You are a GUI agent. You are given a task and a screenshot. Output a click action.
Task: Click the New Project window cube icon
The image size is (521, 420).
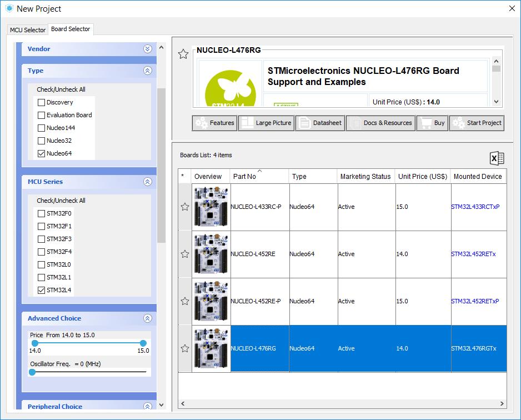pyautogui.click(x=9, y=8)
